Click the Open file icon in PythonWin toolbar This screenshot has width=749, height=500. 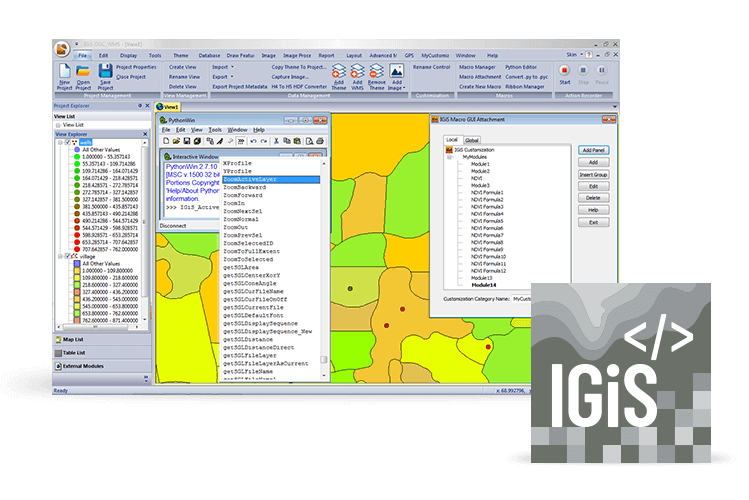click(x=176, y=141)
